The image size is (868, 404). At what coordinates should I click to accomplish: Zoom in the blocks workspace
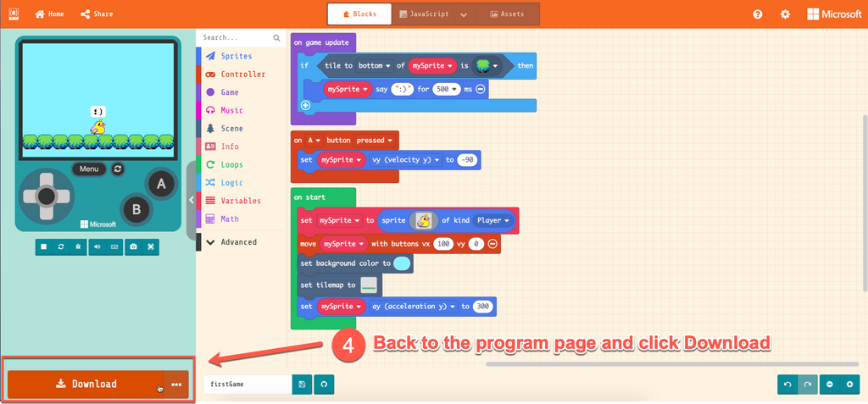[x=849, y=385]
